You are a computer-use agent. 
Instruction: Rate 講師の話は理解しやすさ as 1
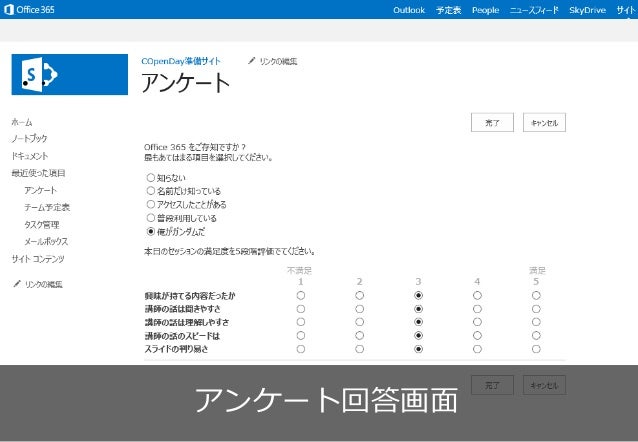click(x=301, y=322)
